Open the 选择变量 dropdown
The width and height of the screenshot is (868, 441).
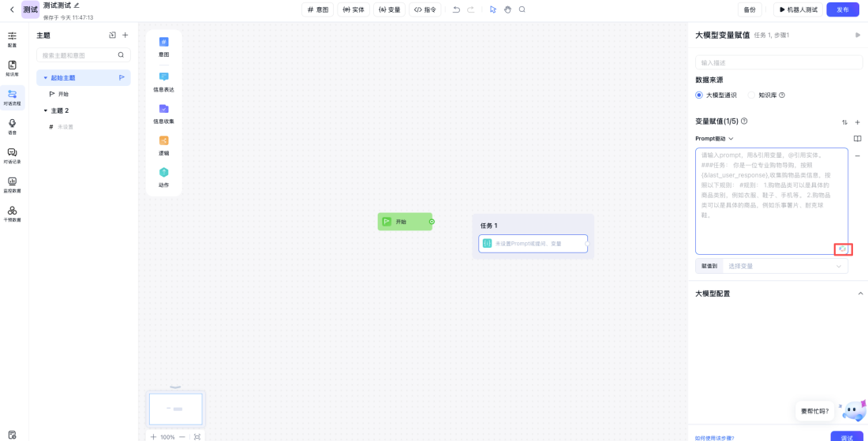[785, 266]
